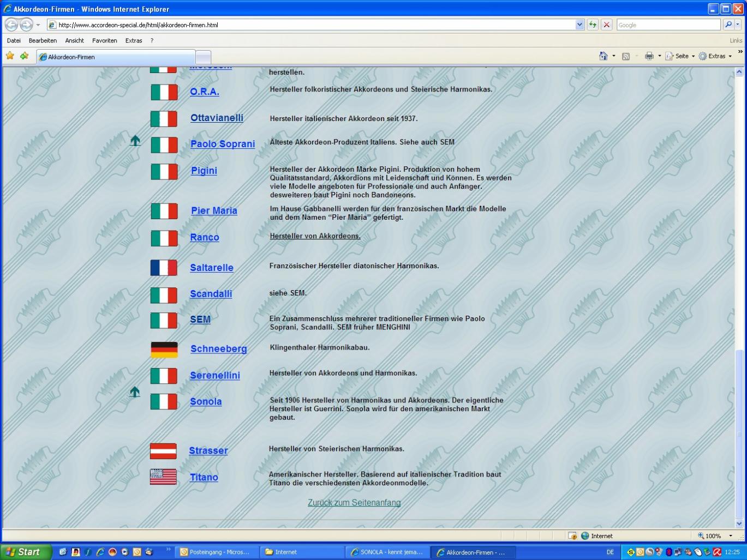Click the vertical scrollbar up arrow
This screenshot has width=747, height=560.
coord(739,71)
